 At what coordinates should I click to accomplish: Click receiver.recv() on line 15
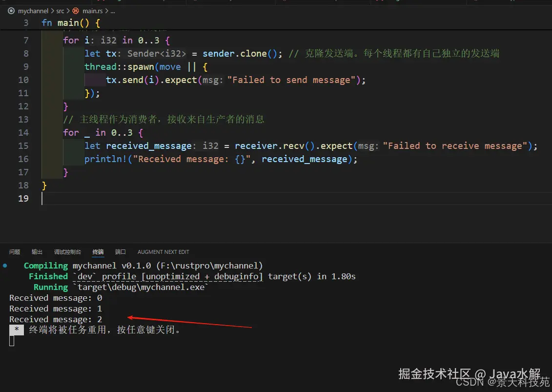[x=275, y=146]
